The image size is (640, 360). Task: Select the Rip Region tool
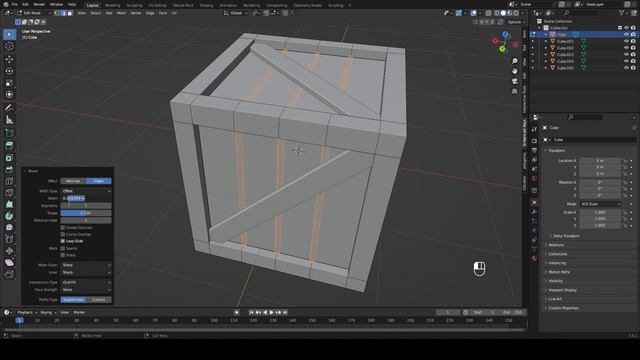click(x=9, y=274)
